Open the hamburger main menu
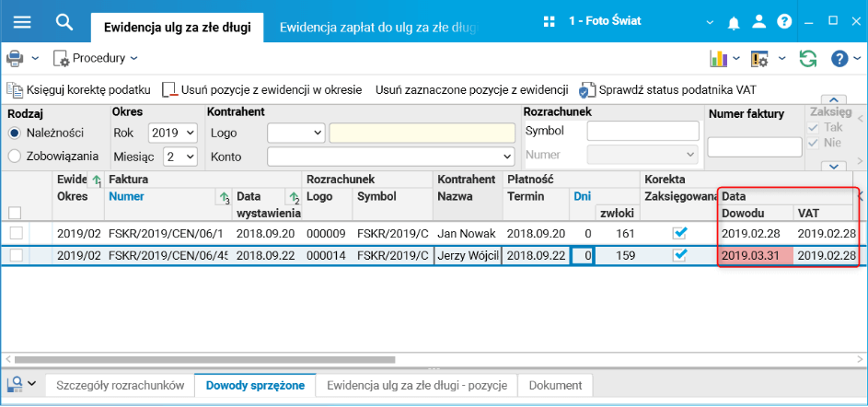Image resolution: width=868 pixels, height=407 pixels. point(21,21)
